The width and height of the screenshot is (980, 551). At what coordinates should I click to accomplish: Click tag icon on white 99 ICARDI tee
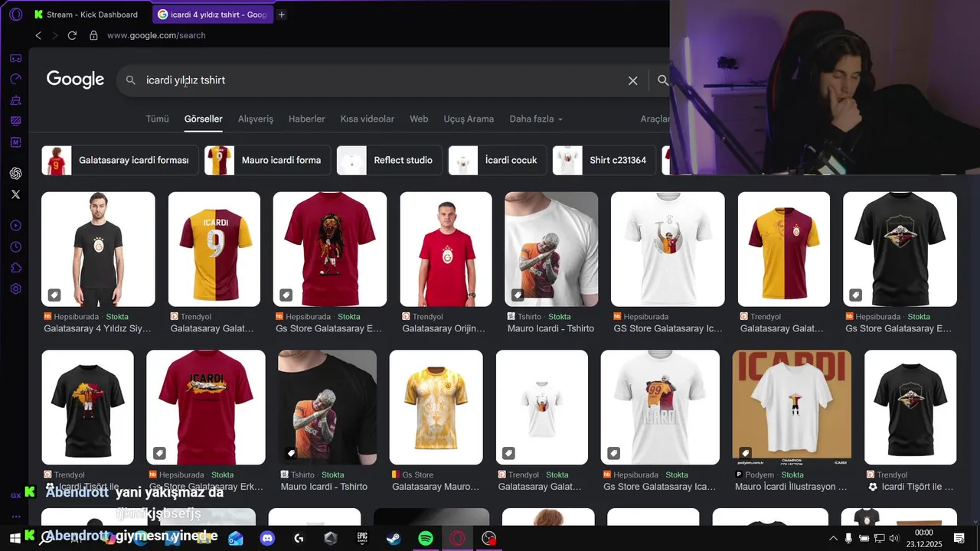pos(613,452)
